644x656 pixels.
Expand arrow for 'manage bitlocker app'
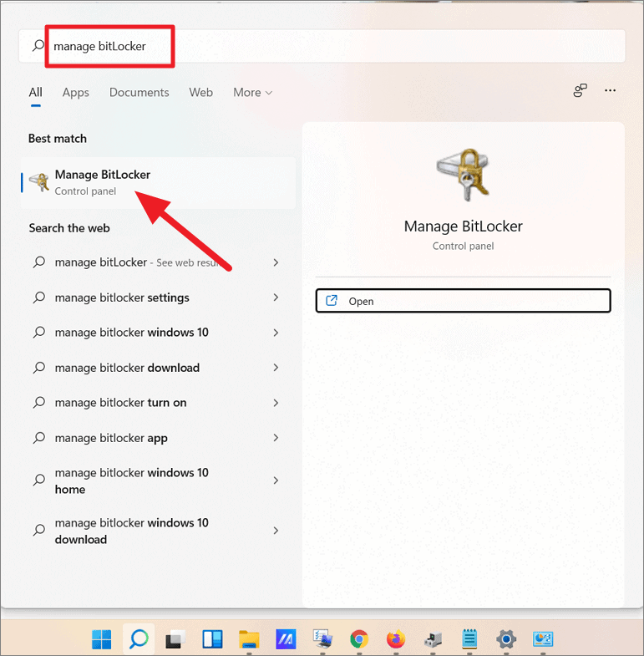click(276, 438)
